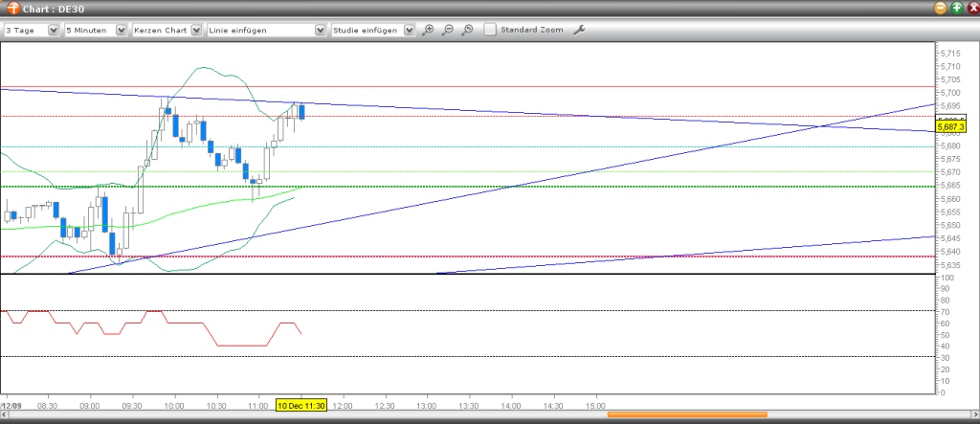Click the yellow 5,687.3 price label
Screen dimensions: 980x424
pos(952,125)
